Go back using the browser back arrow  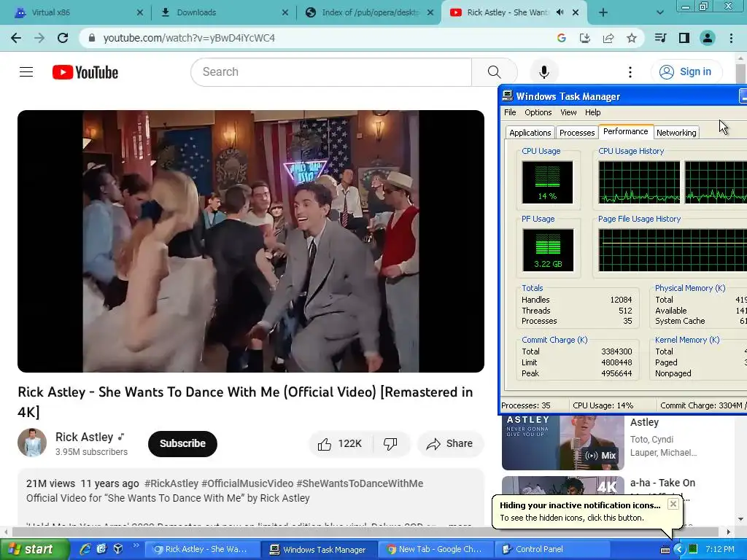pyautogui.click(x=16, y=38)
